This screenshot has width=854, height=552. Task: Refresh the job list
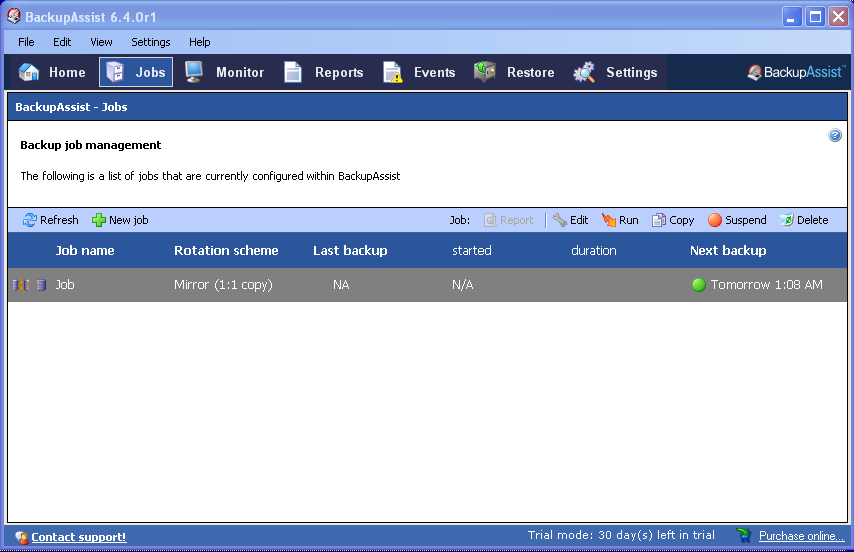[50, 220]
